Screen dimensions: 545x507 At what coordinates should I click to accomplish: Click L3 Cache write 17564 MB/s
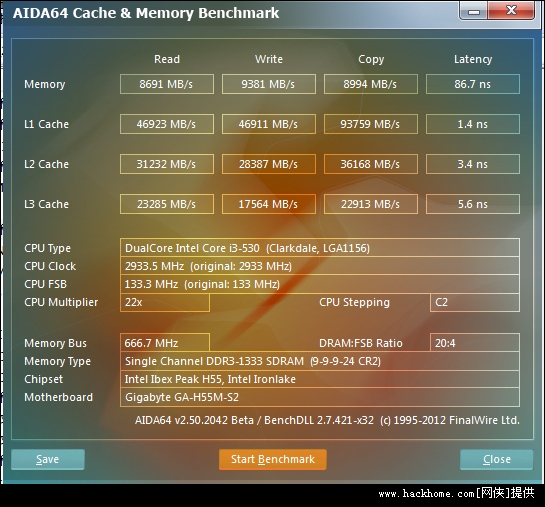coord(269,204)
